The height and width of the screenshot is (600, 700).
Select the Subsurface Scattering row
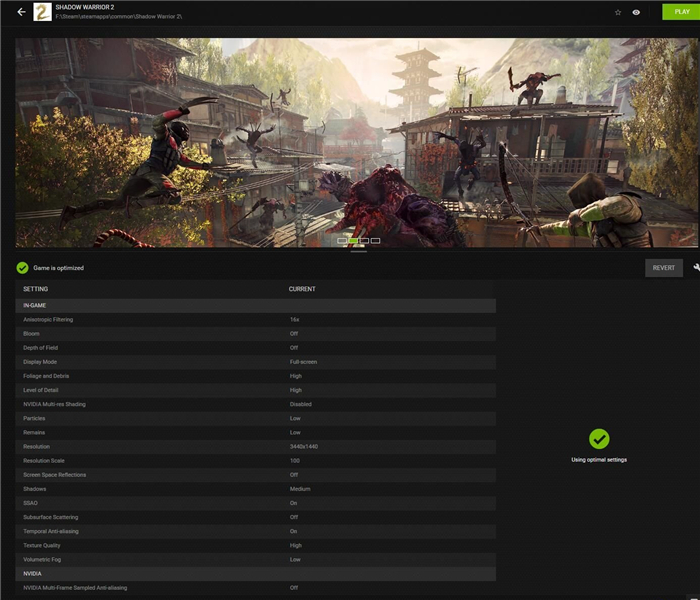[255, 517]
